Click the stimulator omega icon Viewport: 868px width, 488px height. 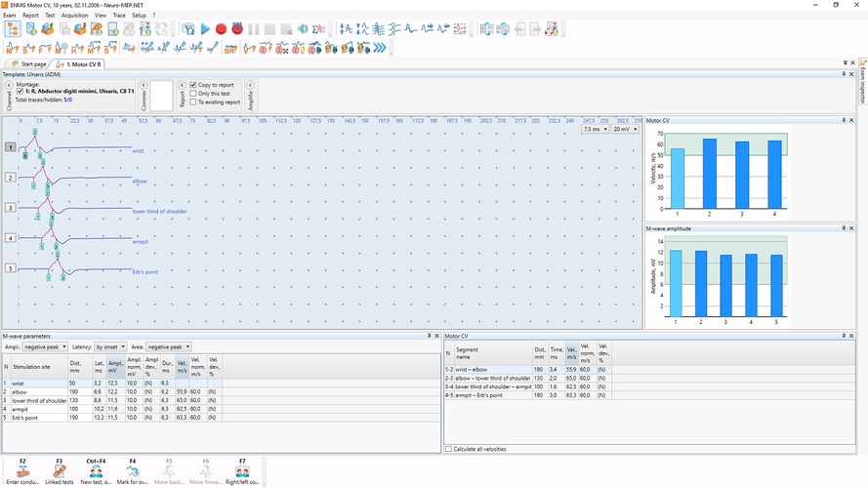[x=188, y=28]
